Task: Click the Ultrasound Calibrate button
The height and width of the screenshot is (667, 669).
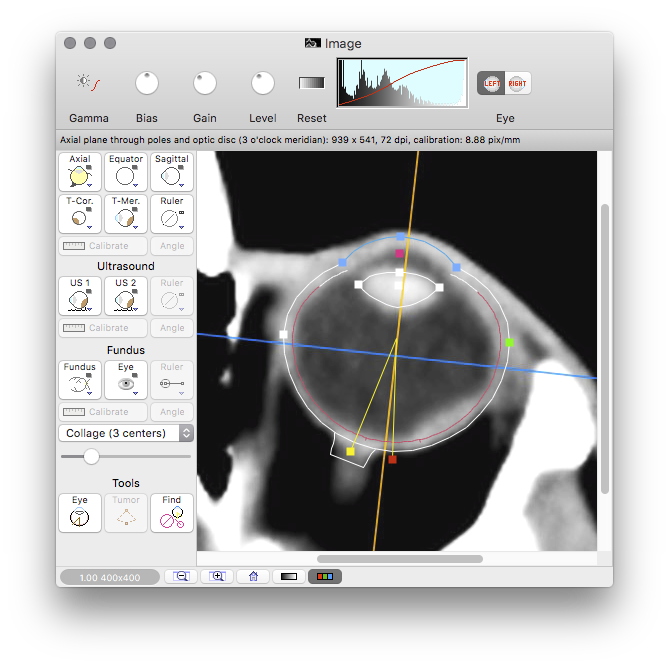Action: (103, 328)
